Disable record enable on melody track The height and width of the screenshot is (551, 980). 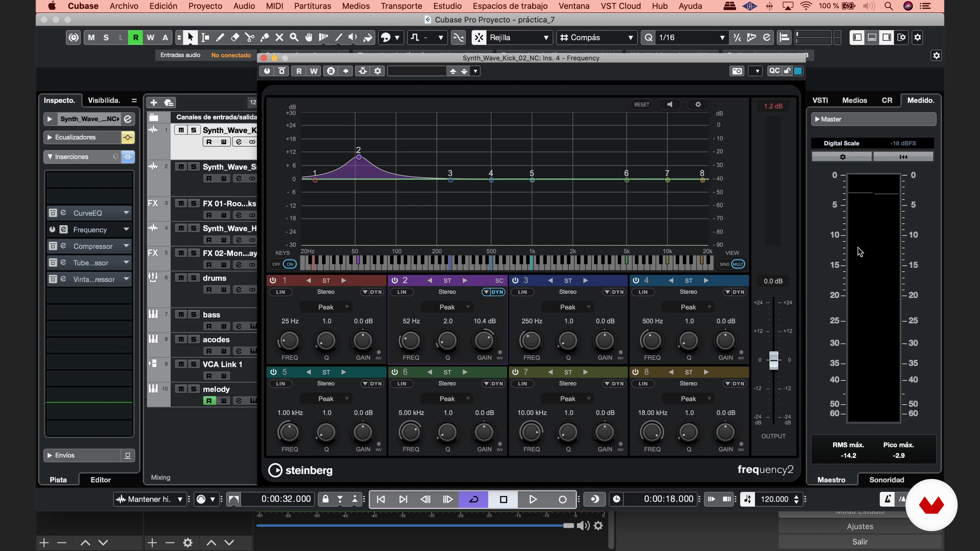[209, 400]
